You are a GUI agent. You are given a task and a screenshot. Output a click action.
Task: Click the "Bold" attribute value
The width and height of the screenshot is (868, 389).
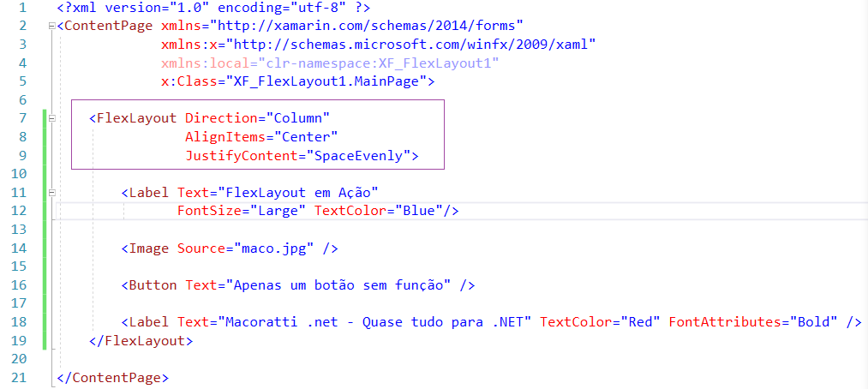click(x=813, y=322)
